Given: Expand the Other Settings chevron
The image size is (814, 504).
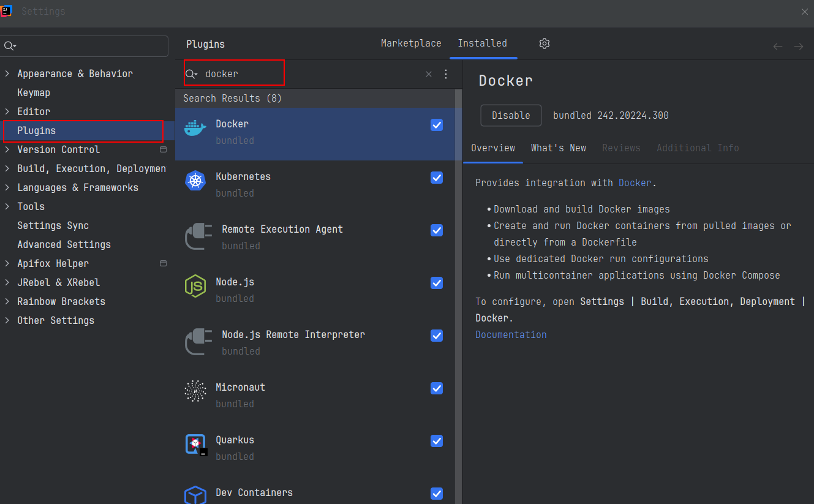Looking at the screenshot, I should point(7,320).
